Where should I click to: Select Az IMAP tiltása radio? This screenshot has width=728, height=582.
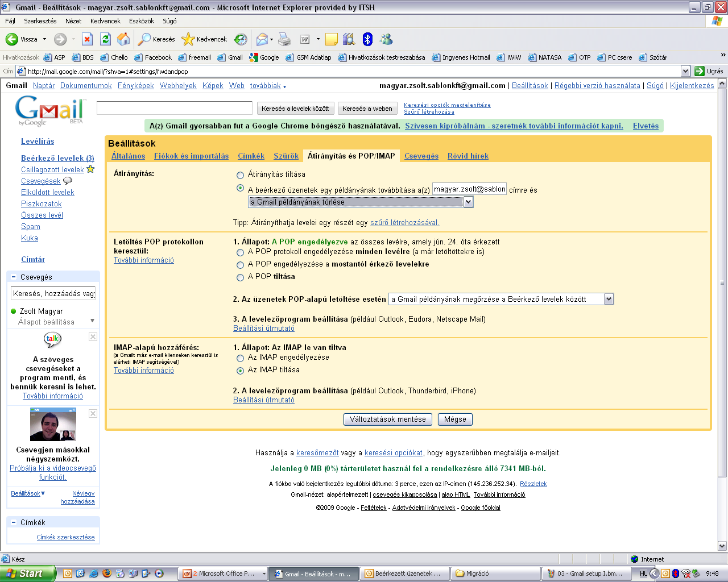240,371
